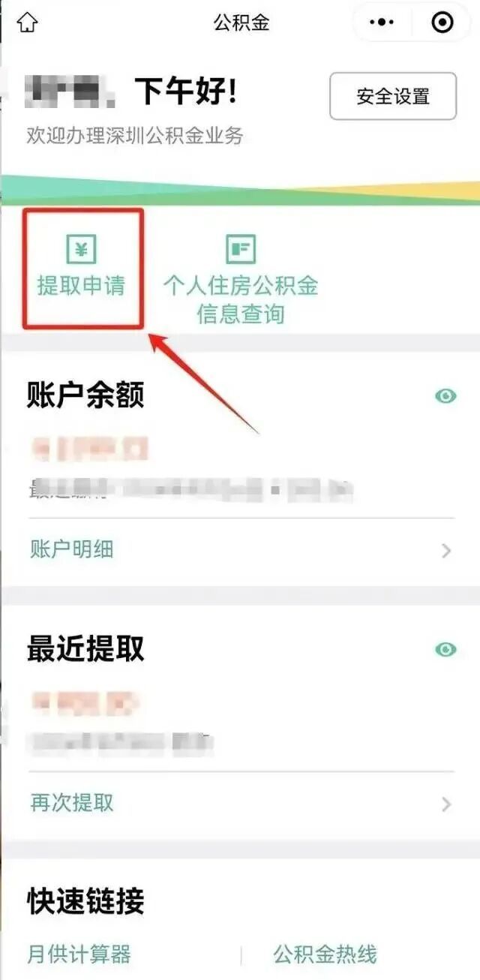Open 月供计算器 quick link
The height and width of the screenshot is (980, 480).
[79, 954]
